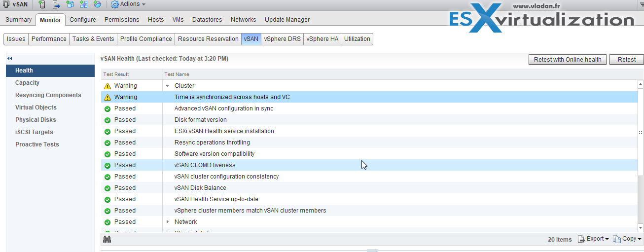Open the Update Manager tab
The height and width of the screenshot is (252, 644).
pyautogui.click(x=287, y=20)
